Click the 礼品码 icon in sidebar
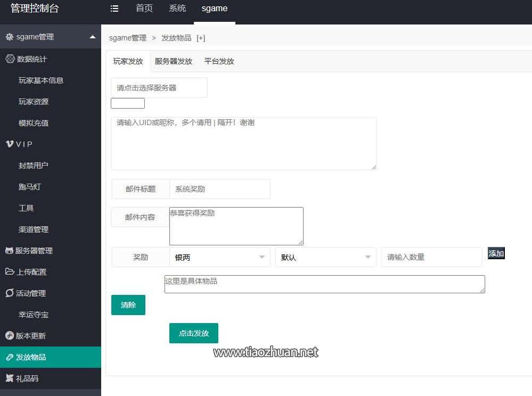This screenshot has width=532, height=396. pos(10,378)
